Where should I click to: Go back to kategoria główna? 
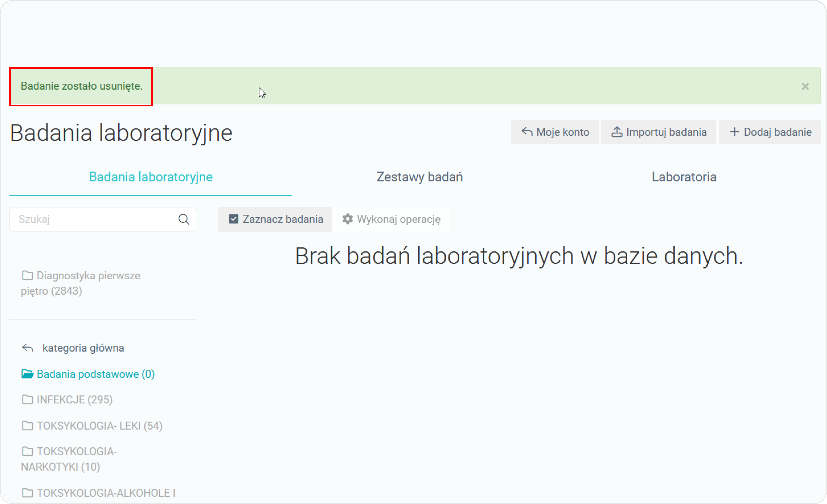point(73,348)
